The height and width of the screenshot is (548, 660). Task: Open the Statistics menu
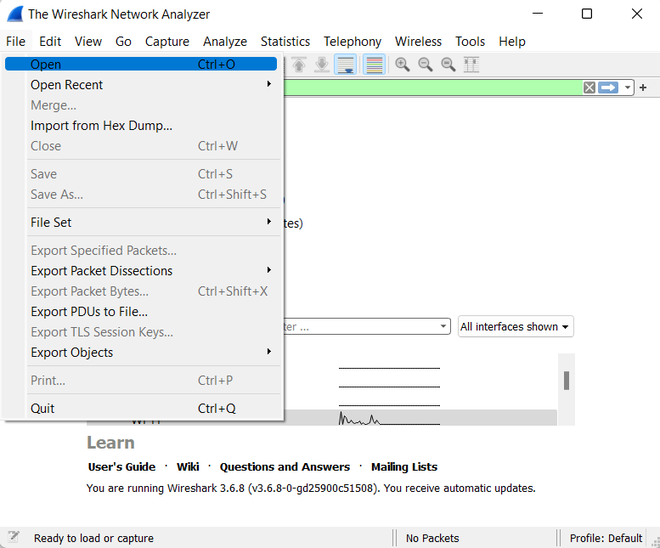(x=285, y=41)
